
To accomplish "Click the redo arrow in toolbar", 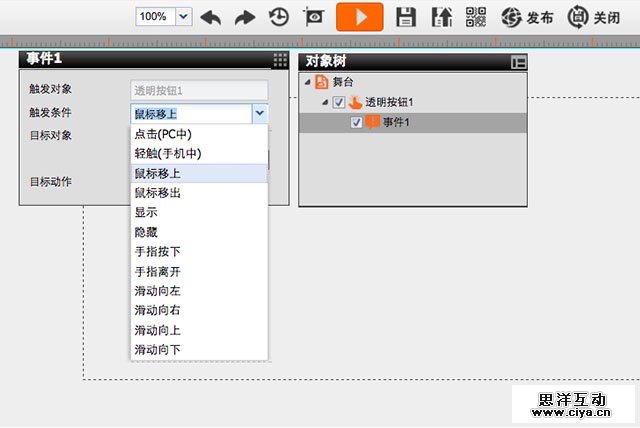I will [245, 17].
